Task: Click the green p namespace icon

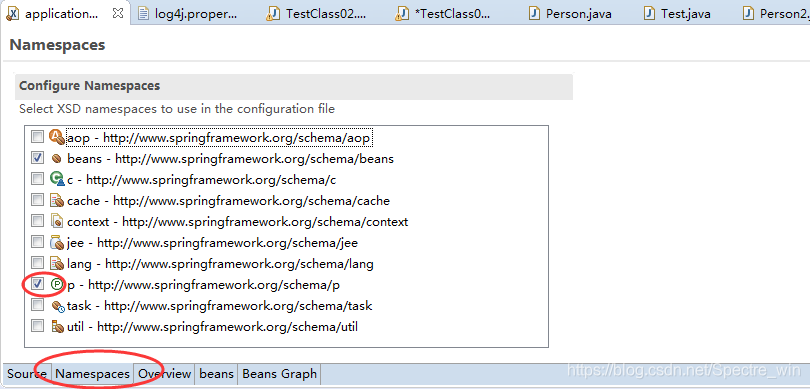Action: [x=57, y=284]
